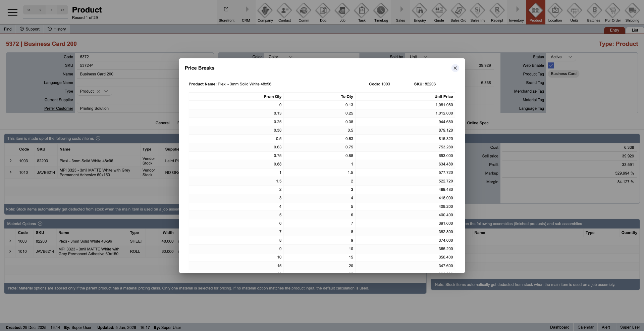Screen dimensions: 644x331
Task: Add a cost item with plus icon
Action: click(x=98, y=138)
